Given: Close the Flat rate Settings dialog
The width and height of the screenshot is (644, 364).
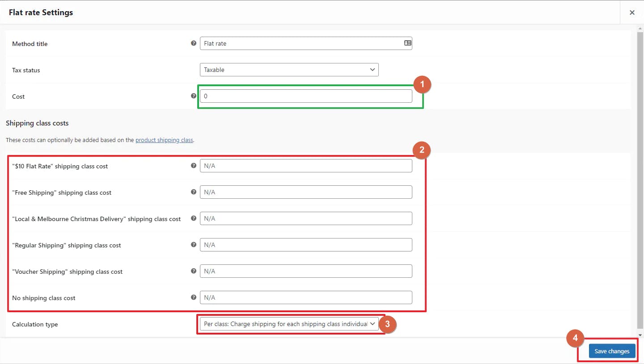Looking at the screenshot, I should click(632, 13).
